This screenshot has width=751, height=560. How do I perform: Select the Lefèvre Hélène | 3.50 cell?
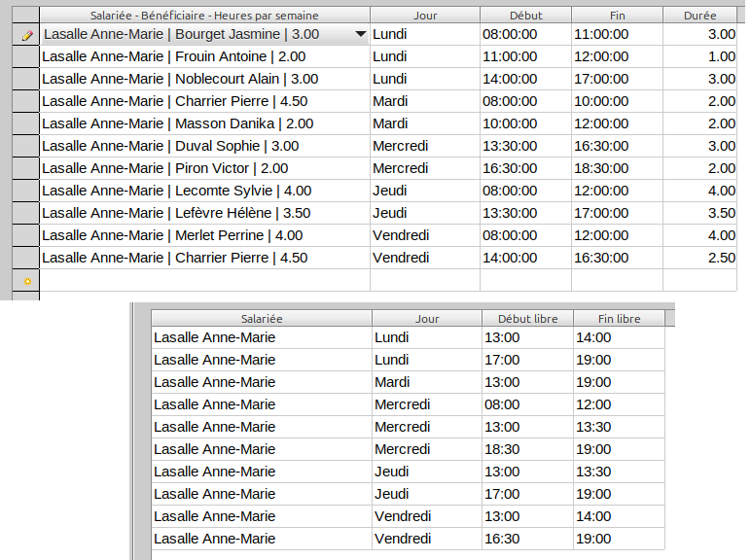[205, 213]
